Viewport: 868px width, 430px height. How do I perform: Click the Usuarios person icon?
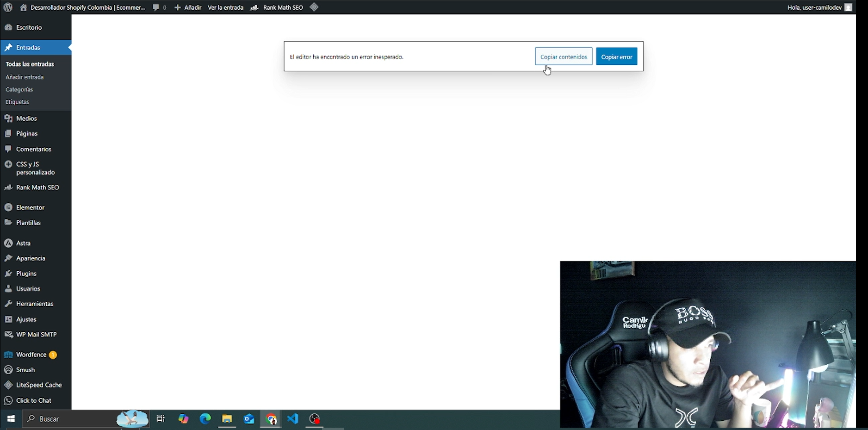pyautogui.click(x=8, y=289)
